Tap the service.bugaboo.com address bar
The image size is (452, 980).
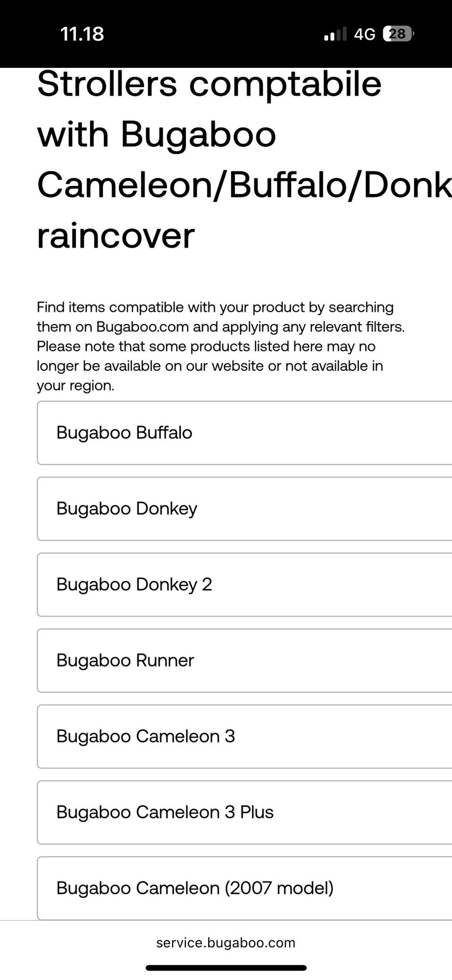click(226, 943)
